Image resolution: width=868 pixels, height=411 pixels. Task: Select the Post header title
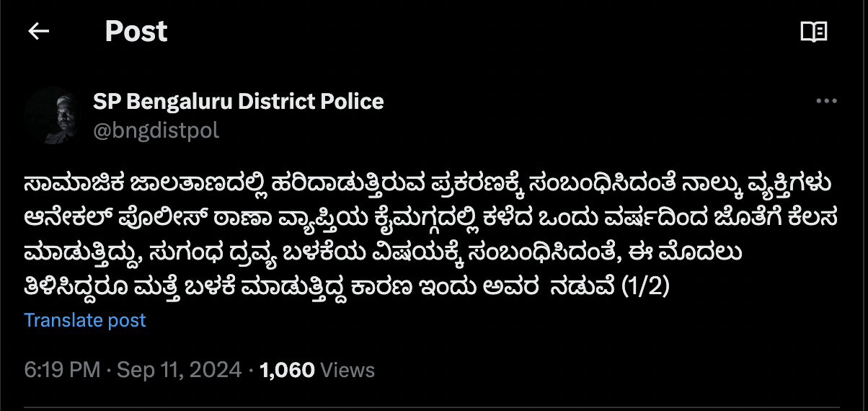click(x=136, y=32)
